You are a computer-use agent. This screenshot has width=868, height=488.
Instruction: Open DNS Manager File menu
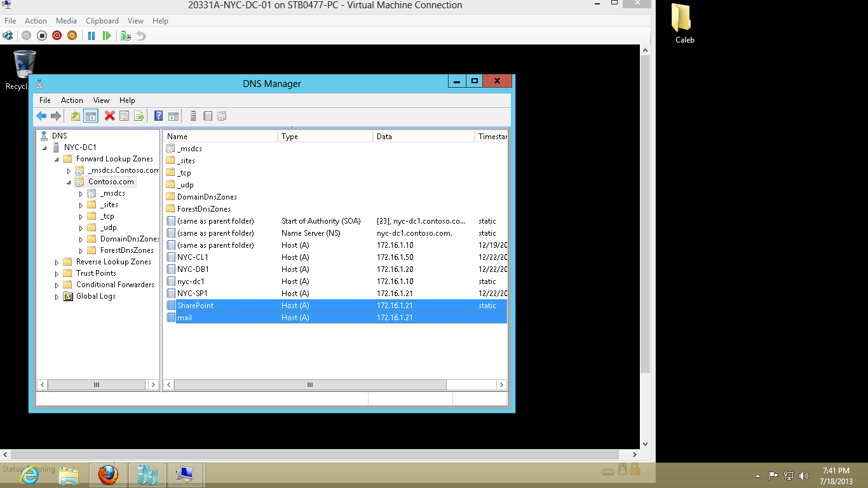[45, 100]
